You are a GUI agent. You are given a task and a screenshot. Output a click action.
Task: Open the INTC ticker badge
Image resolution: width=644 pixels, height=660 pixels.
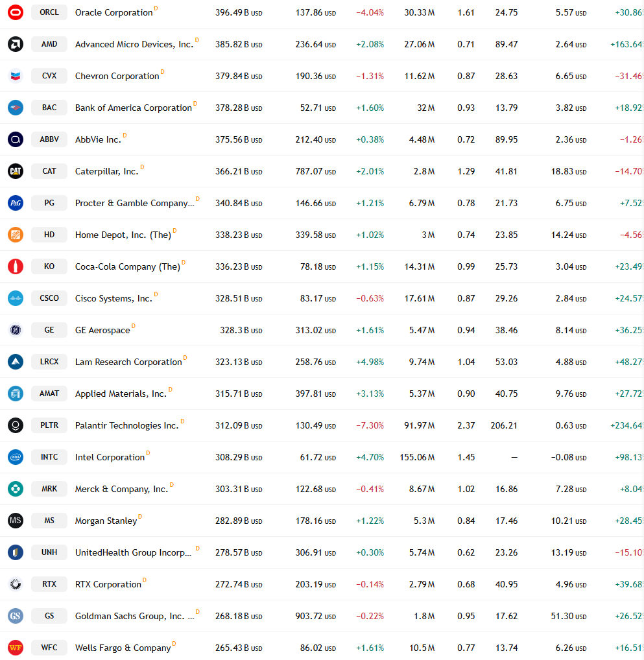(x=49, y=457)
